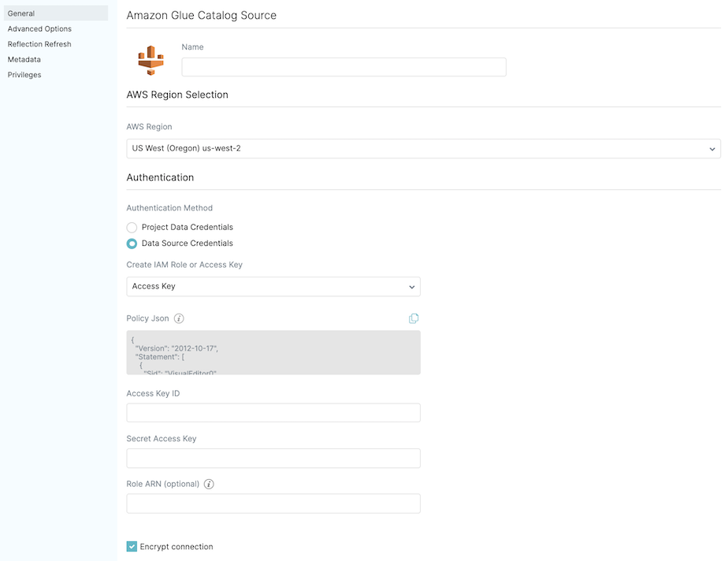Click the Secret Access Key field
This screenshot has height=561, width=728.
click(x=273, y=459)
